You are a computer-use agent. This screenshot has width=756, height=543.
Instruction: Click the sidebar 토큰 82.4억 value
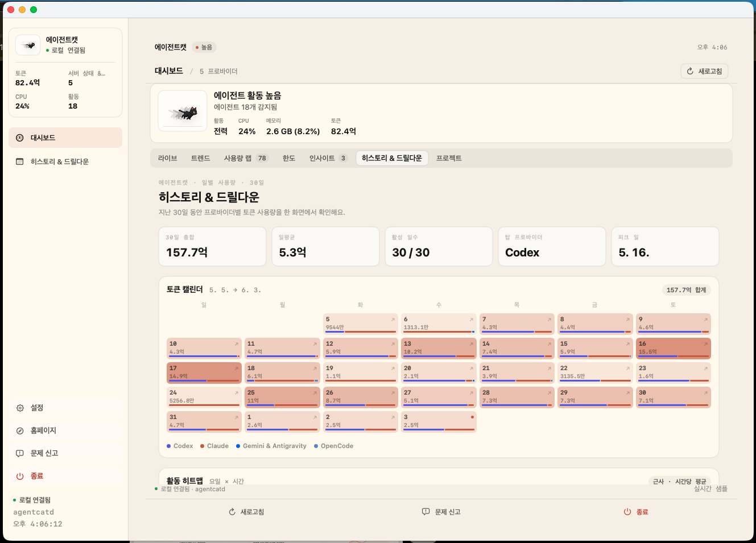(28, 82)
